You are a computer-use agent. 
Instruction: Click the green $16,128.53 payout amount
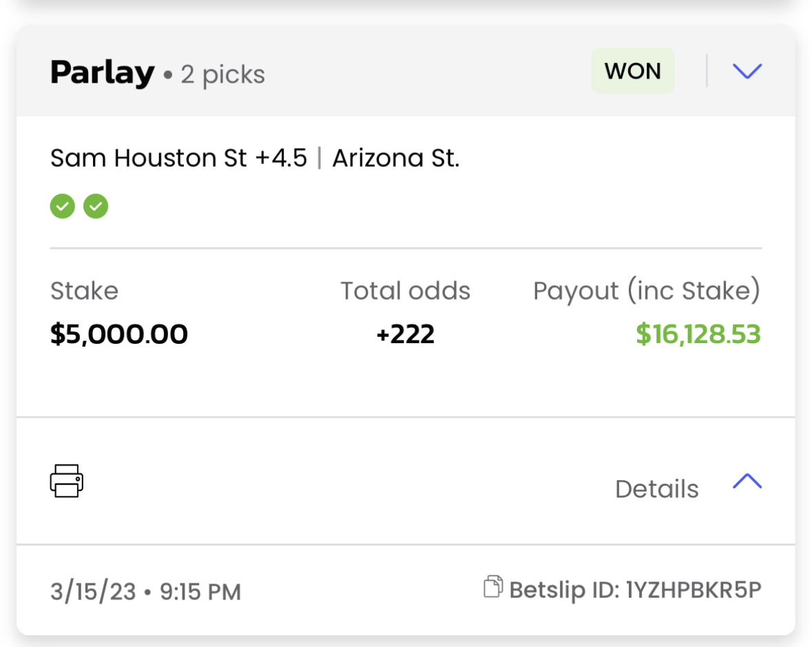pos(698,335)
